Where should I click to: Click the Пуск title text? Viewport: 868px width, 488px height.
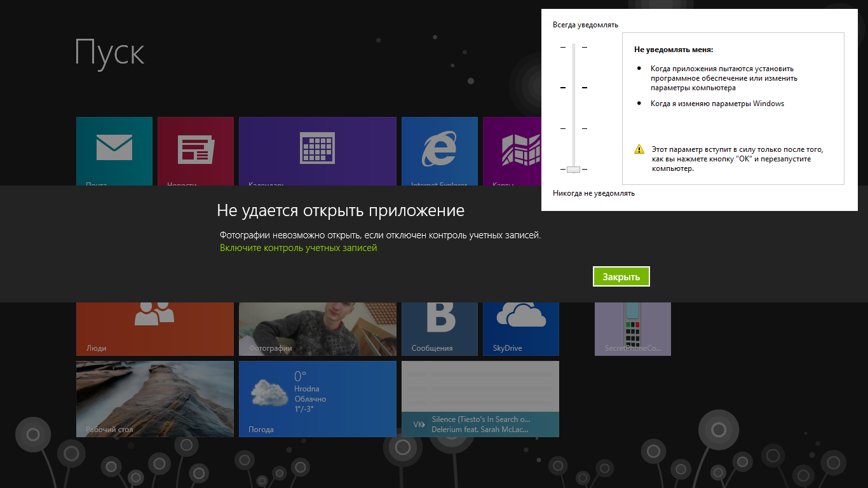coord(110,52)
